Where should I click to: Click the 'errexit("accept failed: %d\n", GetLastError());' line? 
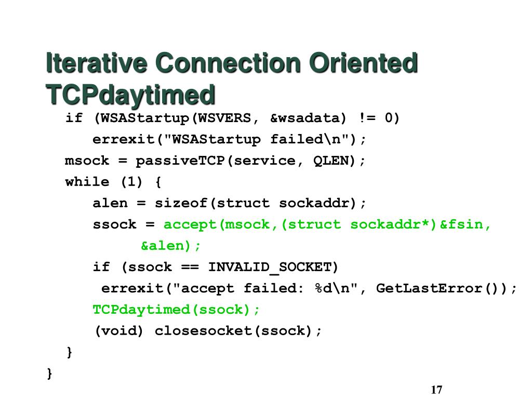pos(309,288)
